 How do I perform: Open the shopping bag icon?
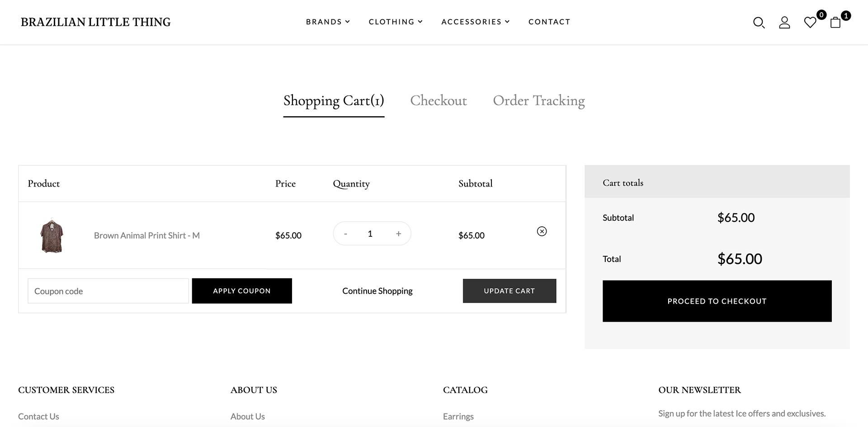click(x=835, y=23)
